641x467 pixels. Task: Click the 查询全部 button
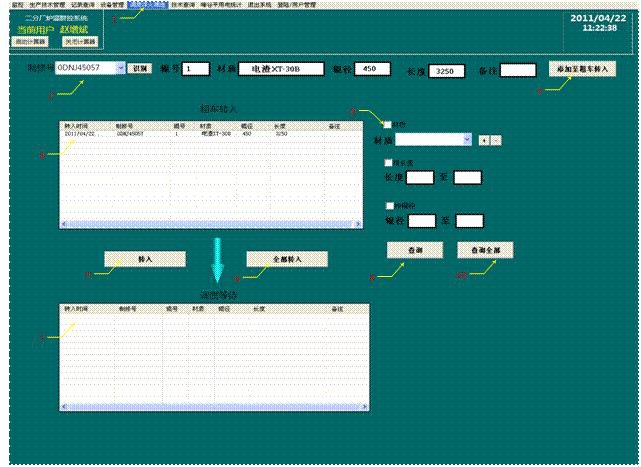pos(485,249)
